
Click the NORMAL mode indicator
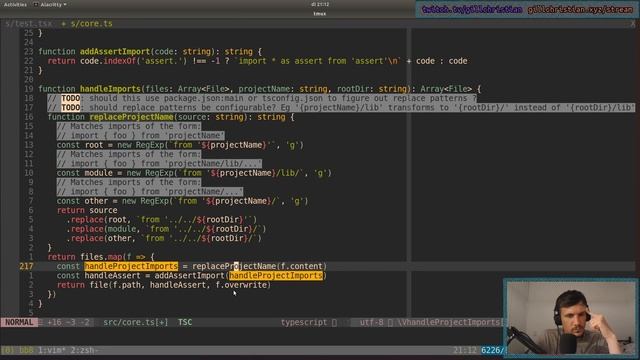tap(19, 322)
